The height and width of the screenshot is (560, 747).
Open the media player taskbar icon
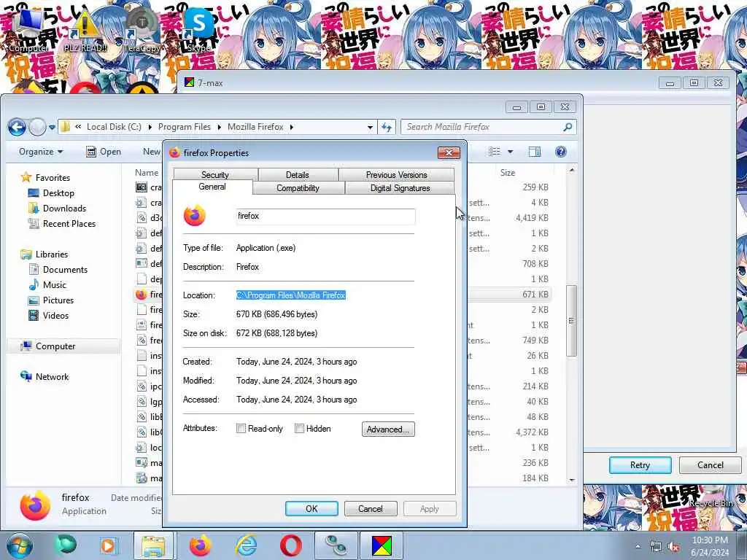(x=108, y=545)
